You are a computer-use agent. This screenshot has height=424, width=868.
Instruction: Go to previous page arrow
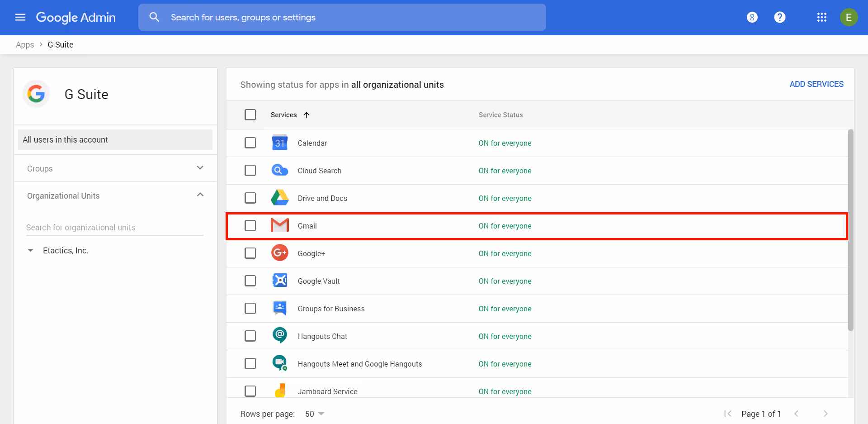[x=796, y=414]
